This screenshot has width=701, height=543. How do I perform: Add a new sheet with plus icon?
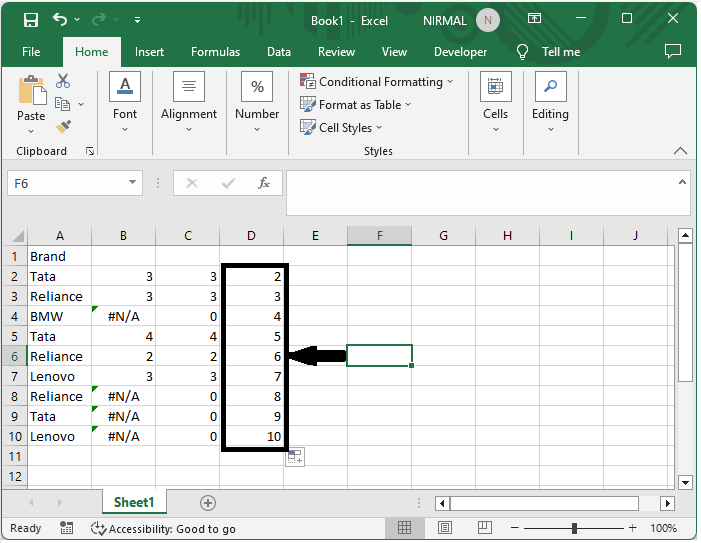point(208,503)
